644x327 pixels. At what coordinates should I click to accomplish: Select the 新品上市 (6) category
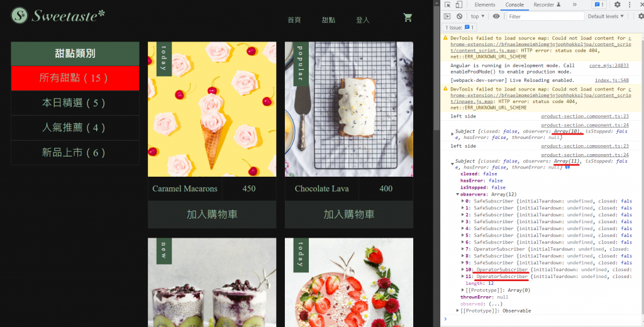tap(75, 153)
